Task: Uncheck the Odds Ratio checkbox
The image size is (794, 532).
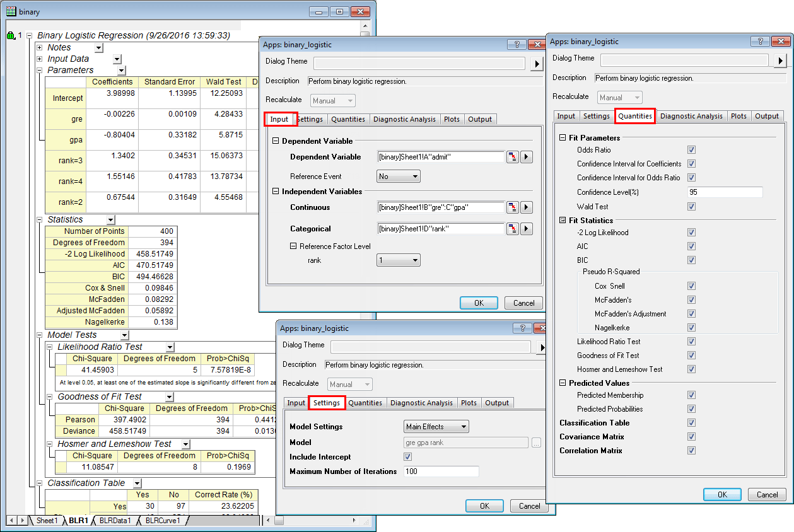Action: [692, 150]
